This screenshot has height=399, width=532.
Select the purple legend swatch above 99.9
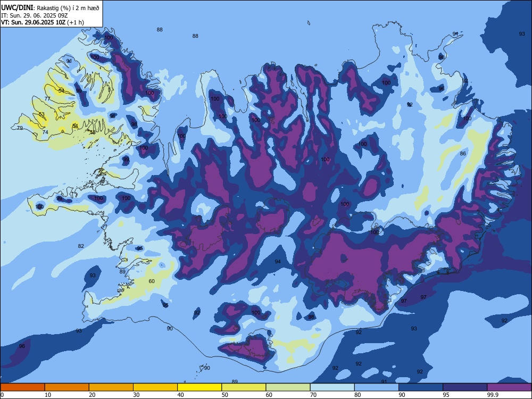tap(509, 387)
